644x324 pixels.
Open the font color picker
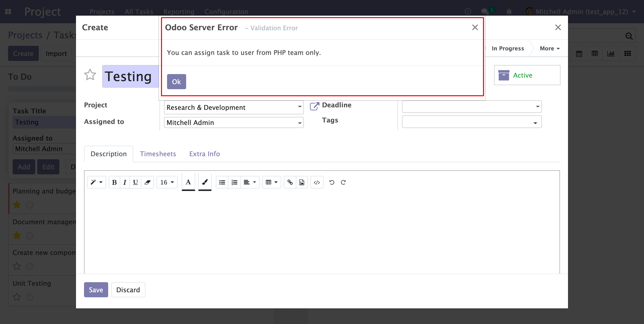tap(188, 182)
